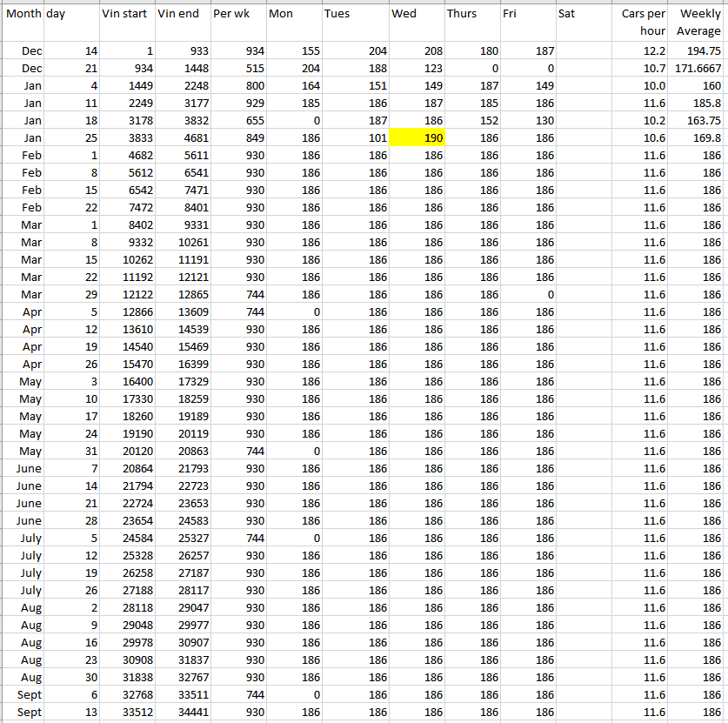Click the "Cars per hour" header cell
728x723 pixels.
click(x=642, y=22)
